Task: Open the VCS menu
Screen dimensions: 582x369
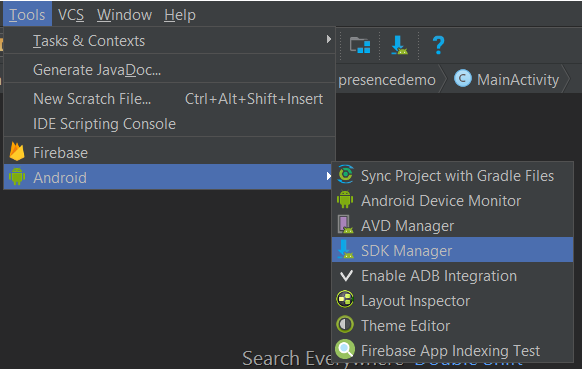Action: tap(71, 15)
